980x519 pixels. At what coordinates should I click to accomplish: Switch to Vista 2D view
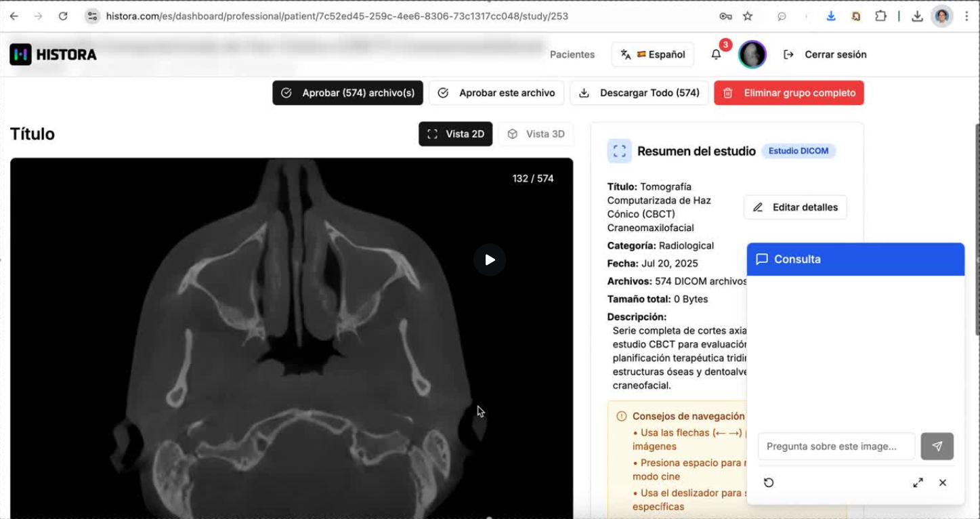455,134
